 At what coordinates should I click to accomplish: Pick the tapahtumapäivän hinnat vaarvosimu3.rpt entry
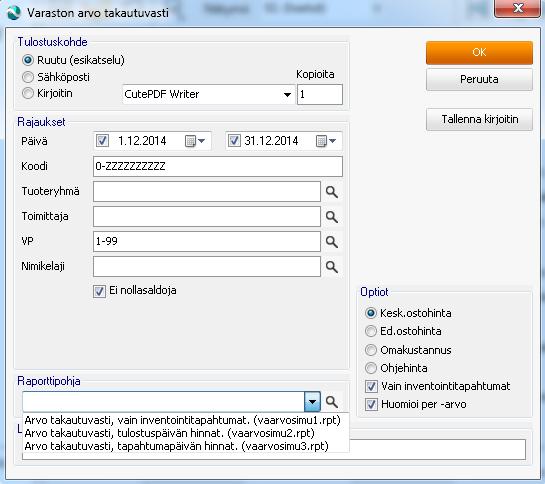tap(177, 446)
